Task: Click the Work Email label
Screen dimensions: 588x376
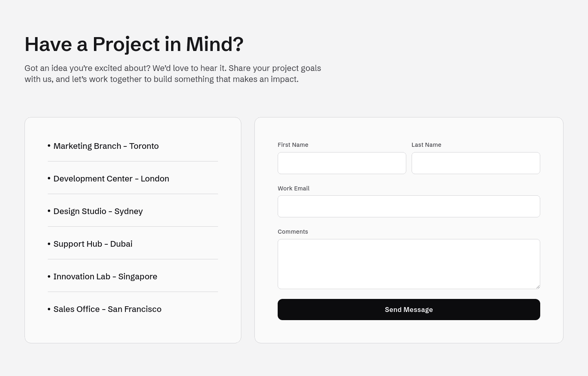Action: pos(294,188)
